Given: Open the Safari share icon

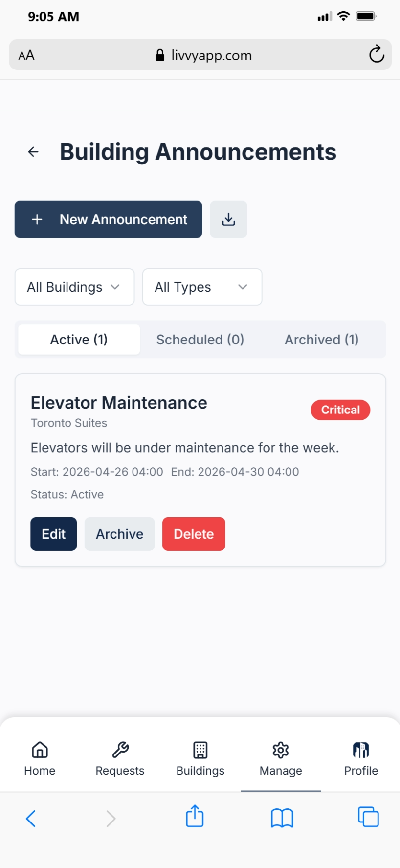Looking at the screenshot, I should pyautogui.click(x=195, y=816).
